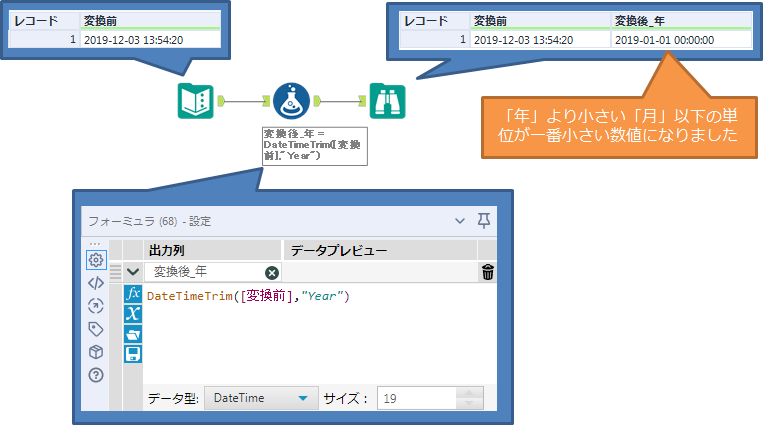Image resolution: width=763 pixels, height=425 pixels.
Task: Click the 変換後_年 header in output table
Action: (x=681, y=21)
